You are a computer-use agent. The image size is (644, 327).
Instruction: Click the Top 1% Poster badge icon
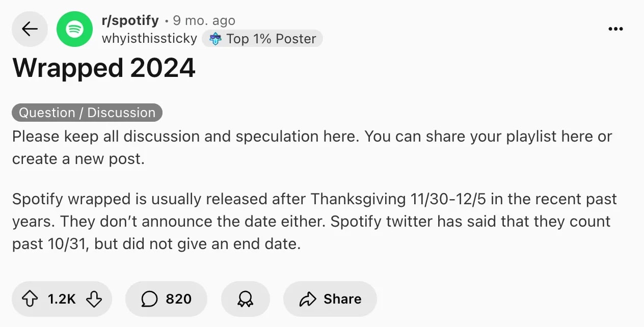(x=216, y=39)
